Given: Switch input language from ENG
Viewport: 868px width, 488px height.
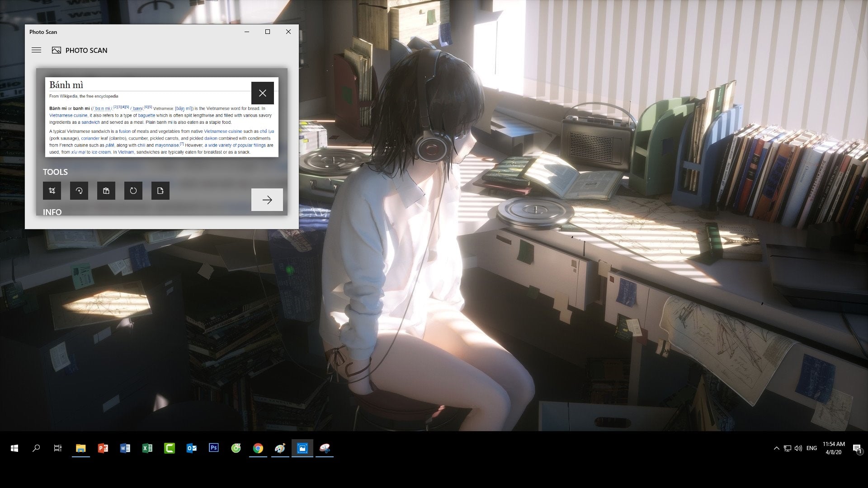Looking at the screenshot, I should tap(811, 448).
